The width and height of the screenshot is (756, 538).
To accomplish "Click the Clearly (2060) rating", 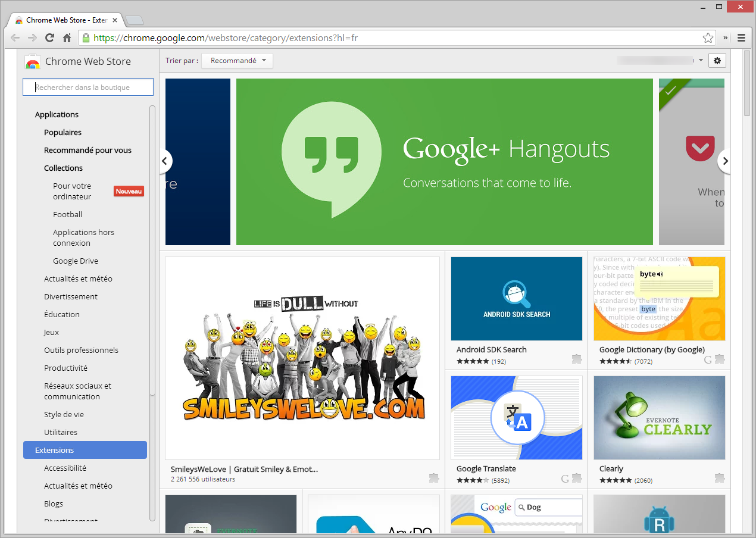I will click(626, 480).
